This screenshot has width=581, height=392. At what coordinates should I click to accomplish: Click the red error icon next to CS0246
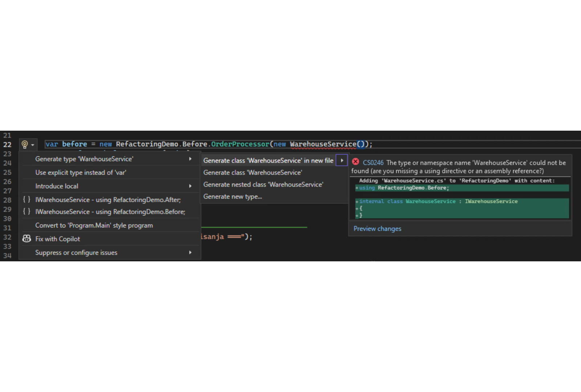coord(355,162)
